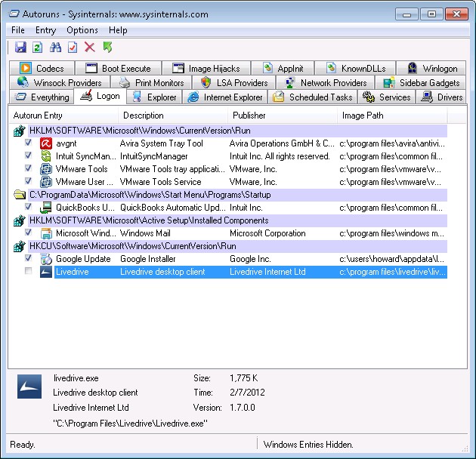Open the Winlogon tab
Viewport: 476px width, 459px height.
point(431,68)
